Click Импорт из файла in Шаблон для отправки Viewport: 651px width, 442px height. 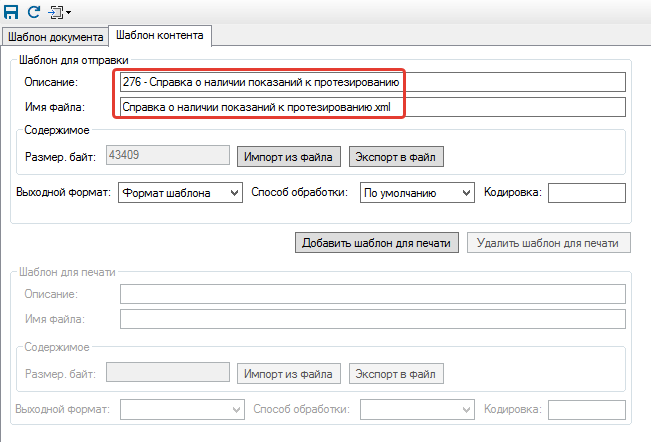click(289, 157)
